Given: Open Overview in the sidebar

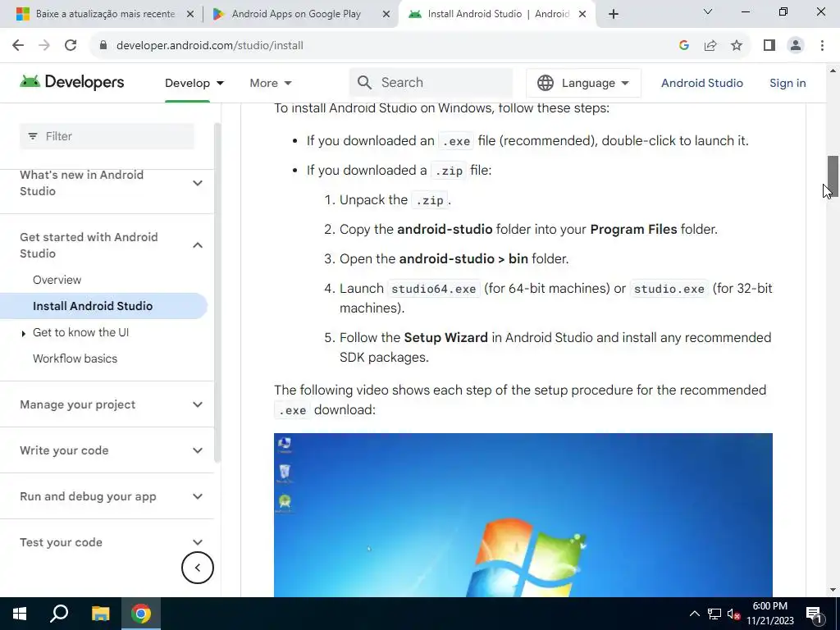Looking at the screenshot, I should [57, 280].
